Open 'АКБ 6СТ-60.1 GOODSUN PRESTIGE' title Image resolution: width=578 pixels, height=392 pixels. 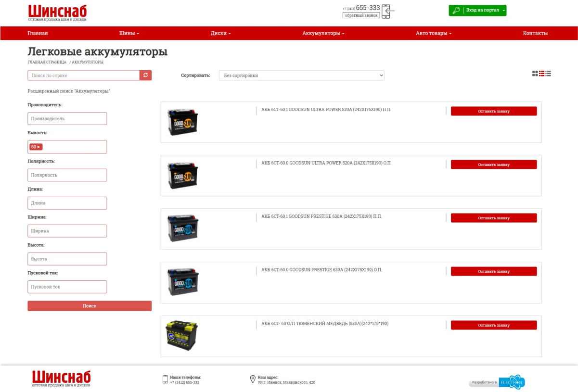pyautogui.click(x=321, y=216)
